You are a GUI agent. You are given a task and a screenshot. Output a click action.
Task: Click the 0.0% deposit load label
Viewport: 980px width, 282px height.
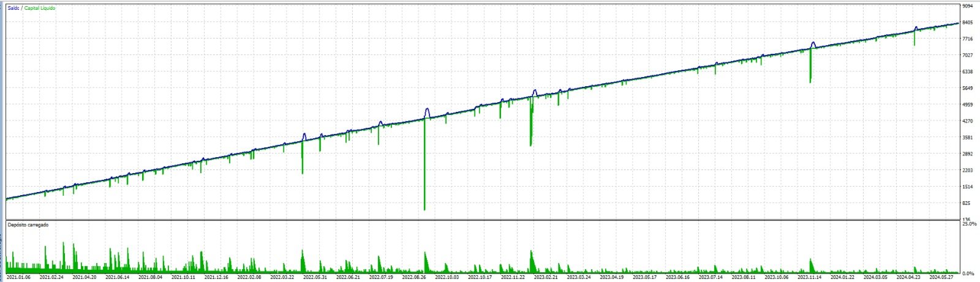pos(968,273)
